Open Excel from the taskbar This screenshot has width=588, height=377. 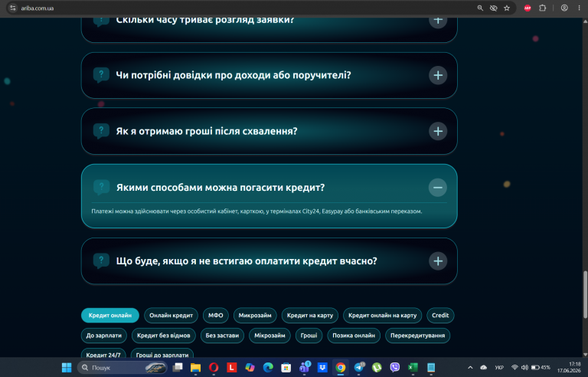pos(413,368)
